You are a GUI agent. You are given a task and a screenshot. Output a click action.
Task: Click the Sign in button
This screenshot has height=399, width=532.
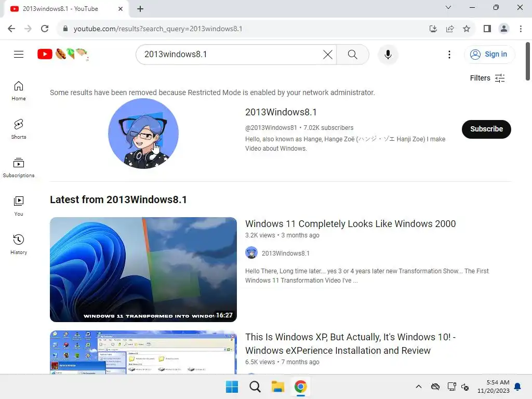pos(489,54)
